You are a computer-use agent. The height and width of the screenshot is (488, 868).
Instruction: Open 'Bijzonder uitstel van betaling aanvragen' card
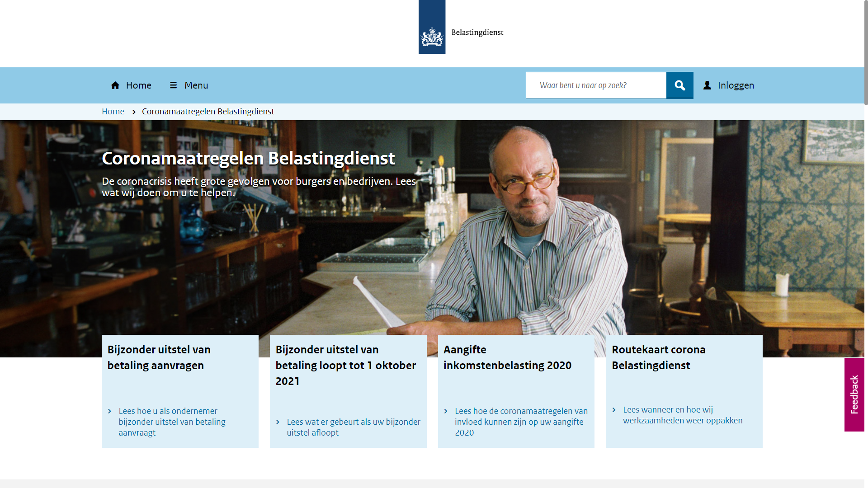click(159, 357)
